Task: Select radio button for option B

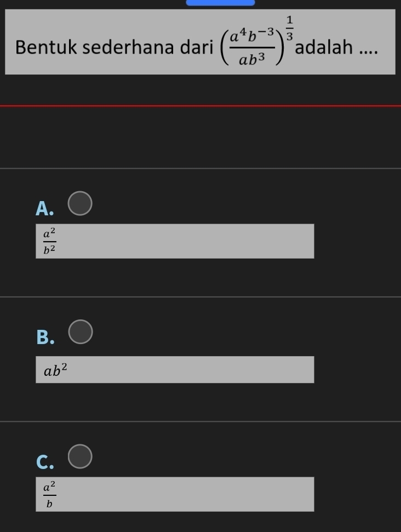Action: tap(81, 332)
